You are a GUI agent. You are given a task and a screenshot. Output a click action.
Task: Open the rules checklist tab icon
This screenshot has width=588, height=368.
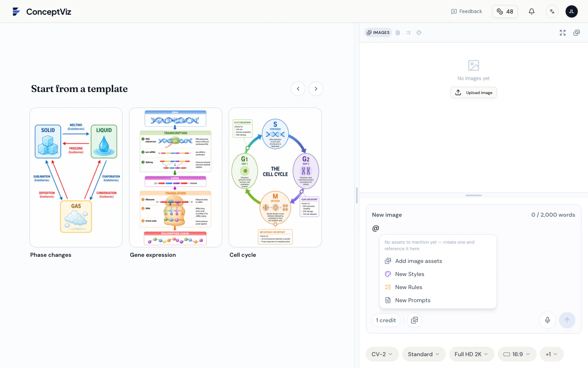coord(408,33)
